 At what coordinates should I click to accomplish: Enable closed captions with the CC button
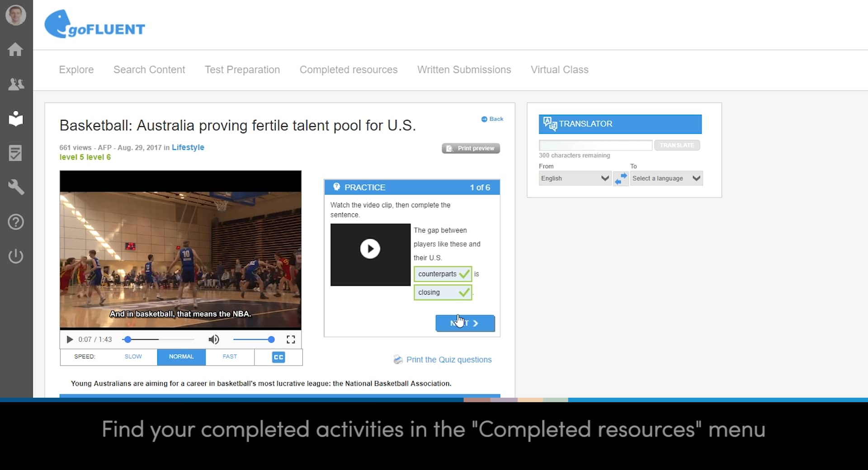pos(278,357)
